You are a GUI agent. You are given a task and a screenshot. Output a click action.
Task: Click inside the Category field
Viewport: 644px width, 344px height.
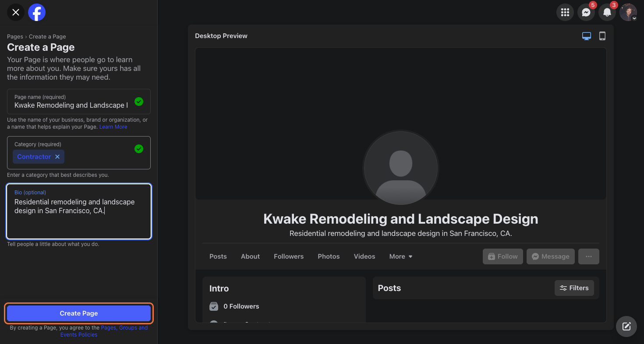coord(79,153)
